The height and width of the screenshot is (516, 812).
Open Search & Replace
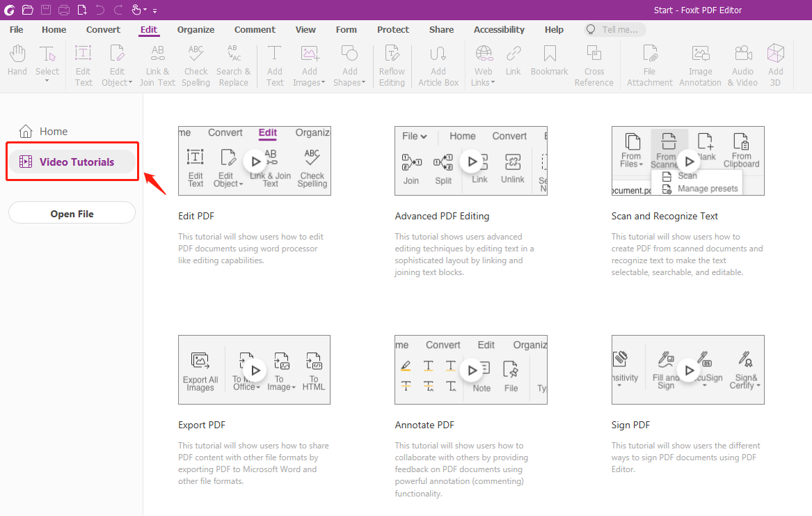234,65
